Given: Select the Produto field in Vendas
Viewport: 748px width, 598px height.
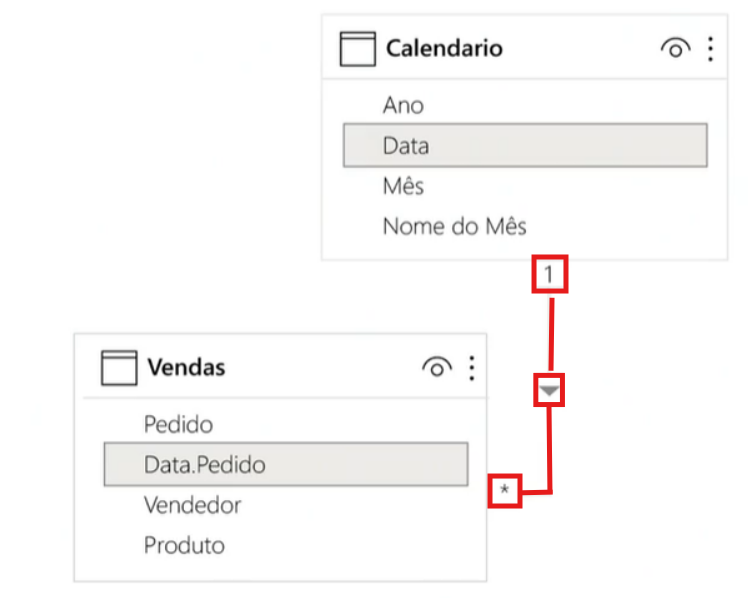Looking at the screenshot, I should coord(184,545).
